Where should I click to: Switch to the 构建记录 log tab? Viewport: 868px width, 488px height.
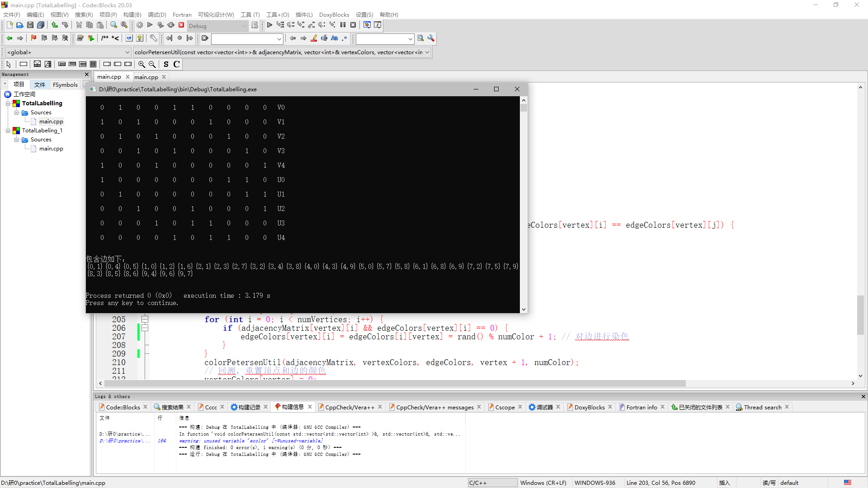click(249, 407)
